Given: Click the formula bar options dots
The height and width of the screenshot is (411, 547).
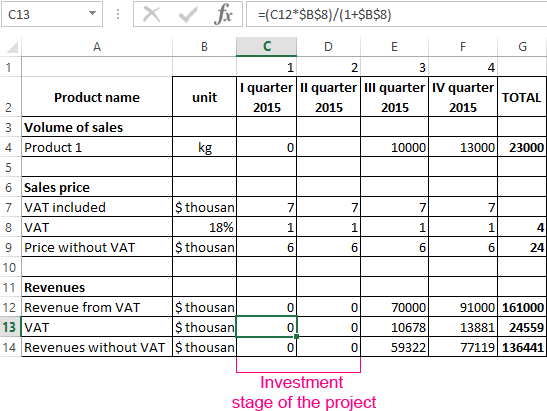Looking at the screenshot, I should click(118, 14).
